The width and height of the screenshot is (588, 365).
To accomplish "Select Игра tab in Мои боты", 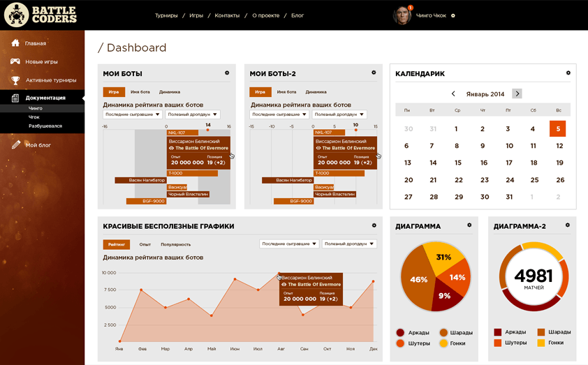I will pyautogui.click(x=114, y=92).
